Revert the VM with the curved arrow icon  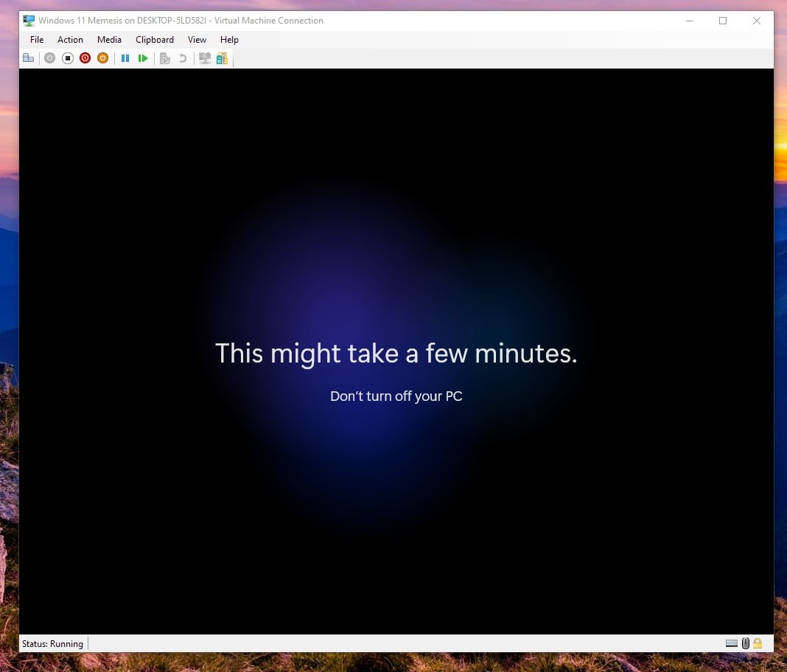tap(183, 58)
